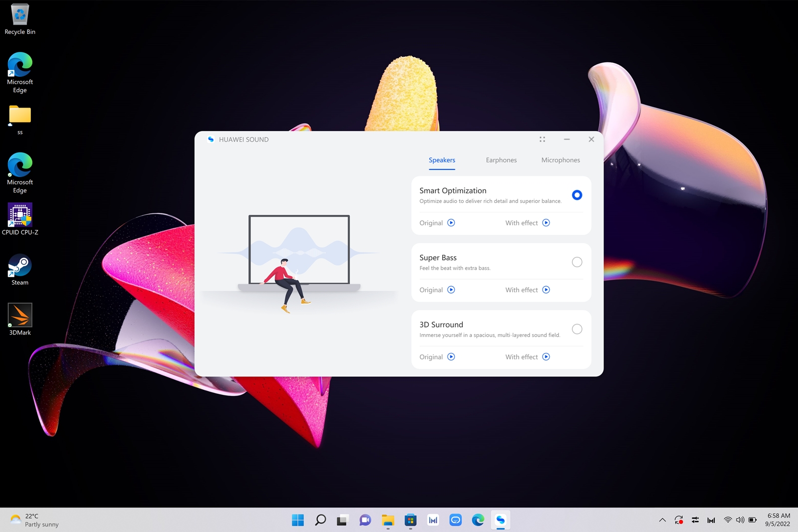Select the Steam desktop shortcut
Viewport: 798px width, 532px height.
[20, 270]
